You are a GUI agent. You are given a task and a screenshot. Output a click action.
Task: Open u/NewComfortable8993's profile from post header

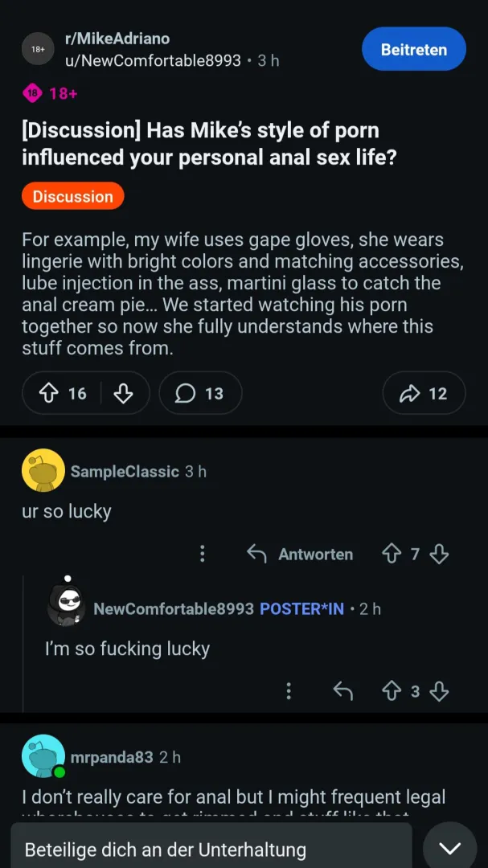point(153,60)
